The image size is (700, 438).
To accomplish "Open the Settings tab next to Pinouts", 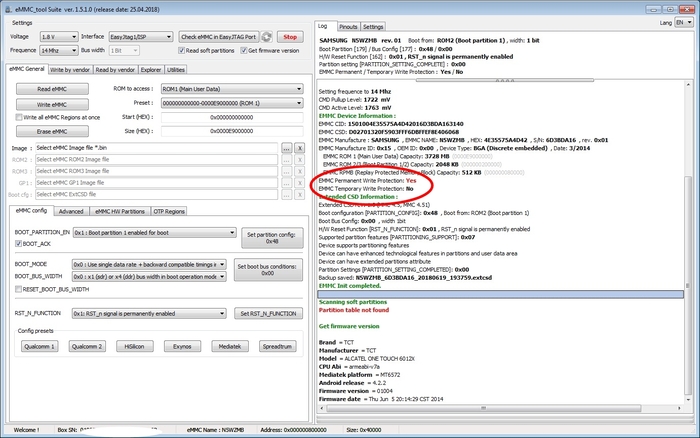I will tap(373, 27).
